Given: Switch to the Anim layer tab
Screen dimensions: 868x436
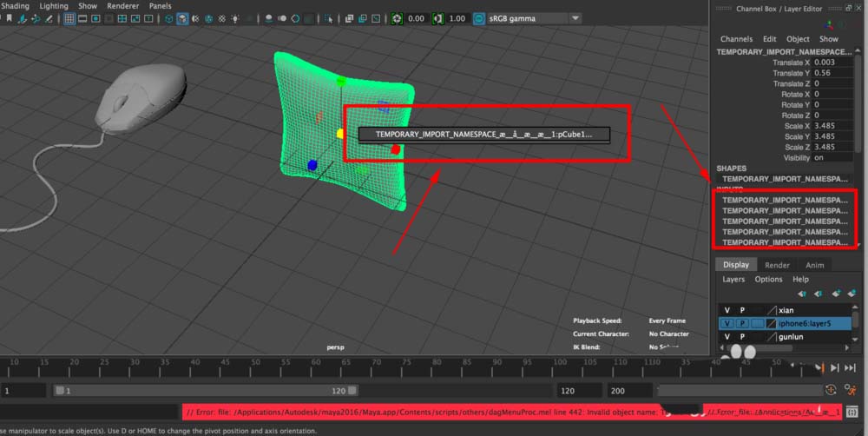Looking at the screenshot, I should click(814, 265).
